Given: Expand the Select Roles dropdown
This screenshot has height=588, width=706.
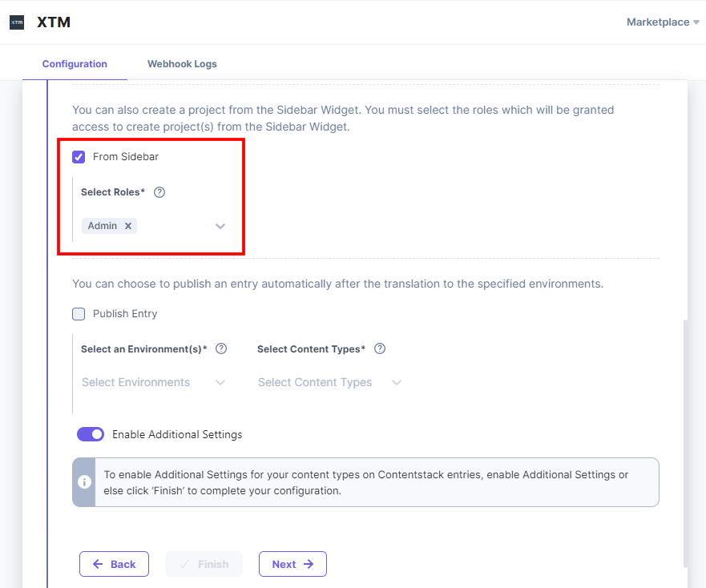Looking at the screenshot, I should [220, 226].
